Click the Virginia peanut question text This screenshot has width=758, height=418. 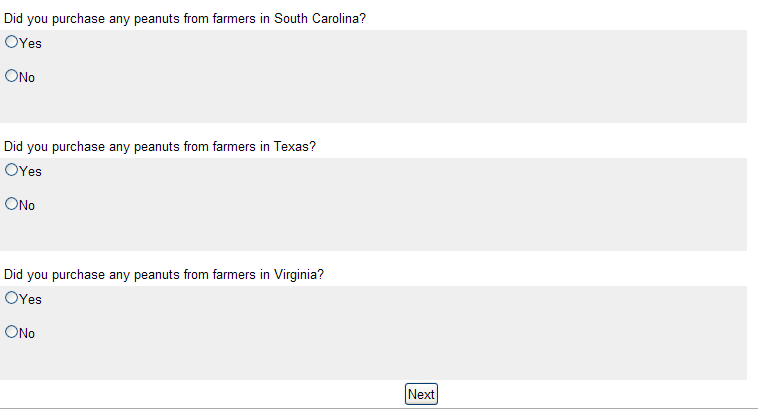164,275
